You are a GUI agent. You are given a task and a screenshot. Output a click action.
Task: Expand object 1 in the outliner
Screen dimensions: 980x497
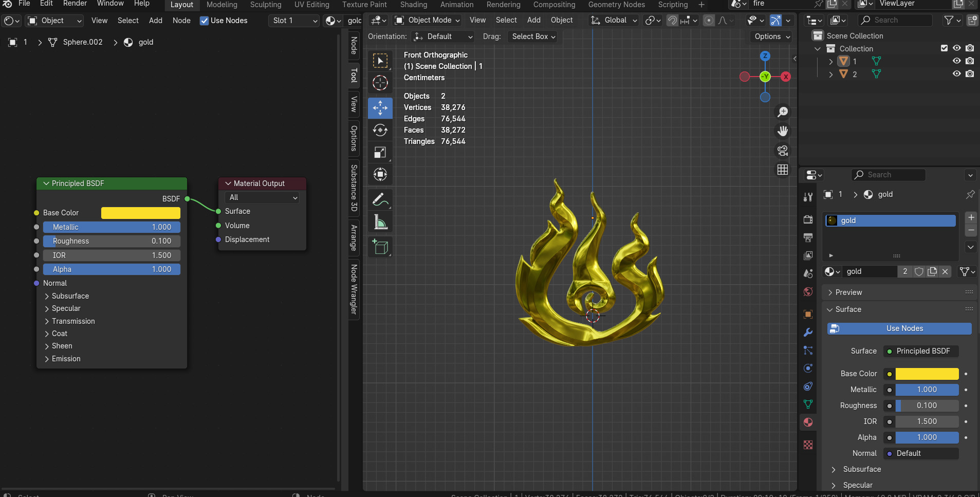click(831, 61)
